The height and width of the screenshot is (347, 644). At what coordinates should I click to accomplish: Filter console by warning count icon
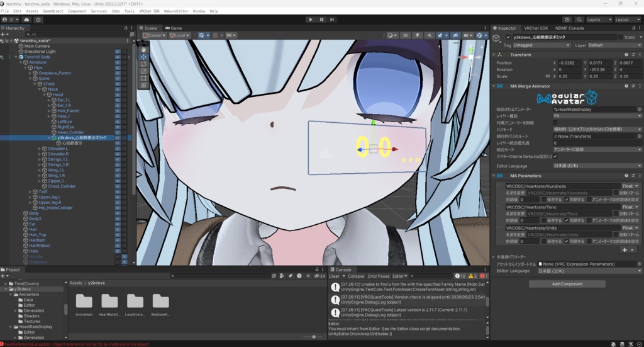tap(473, 276)
